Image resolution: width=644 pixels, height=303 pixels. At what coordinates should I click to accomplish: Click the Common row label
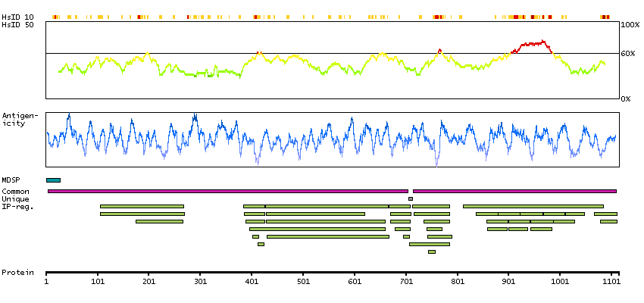click(14, 191)
